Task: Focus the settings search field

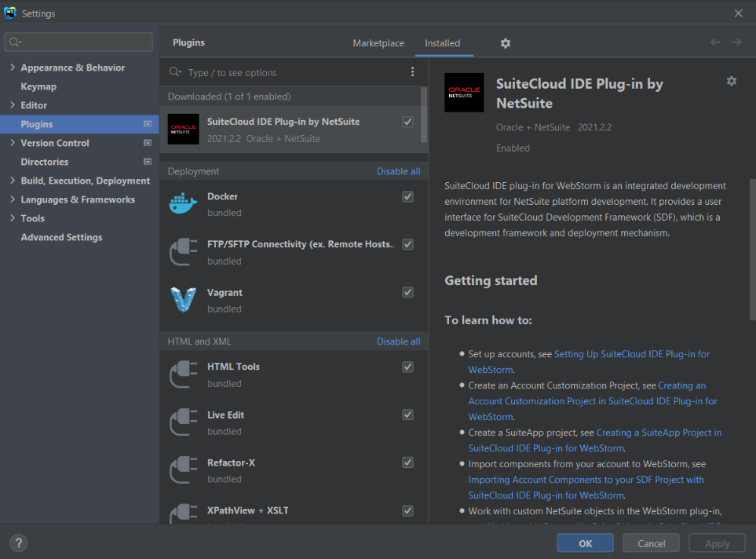Action: tap(79, 42)
